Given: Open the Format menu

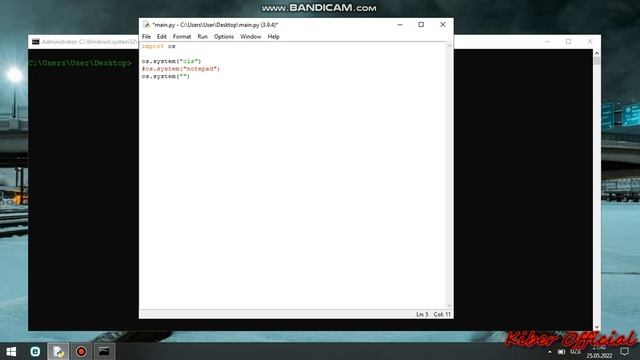Looking at the screenshot, I should [182, 37].
